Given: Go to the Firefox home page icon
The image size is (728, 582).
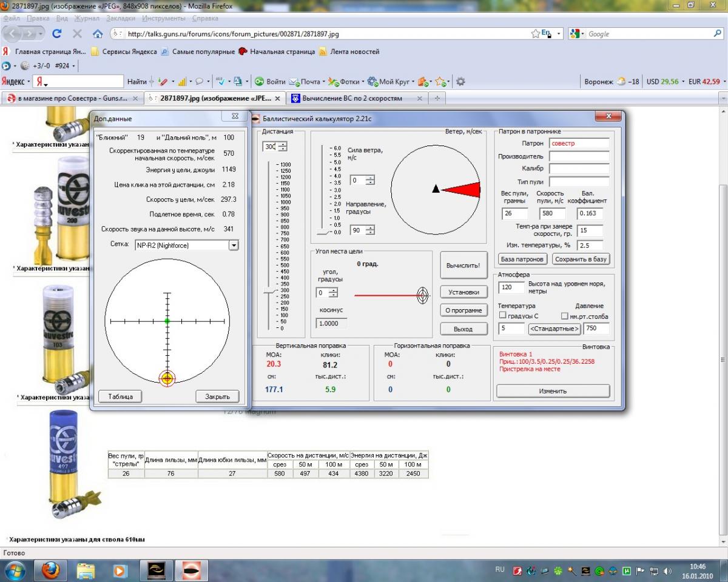Looking at the screenshot, I should point(97,34).
